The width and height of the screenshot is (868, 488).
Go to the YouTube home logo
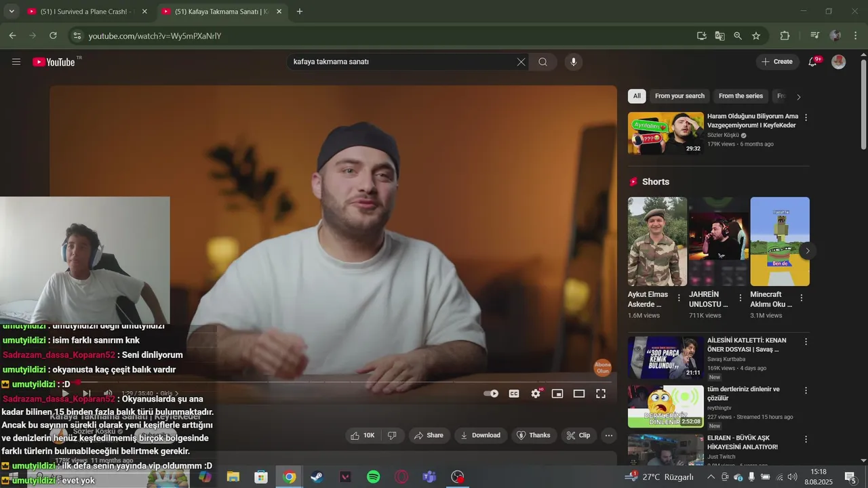[x=54, y=62]
